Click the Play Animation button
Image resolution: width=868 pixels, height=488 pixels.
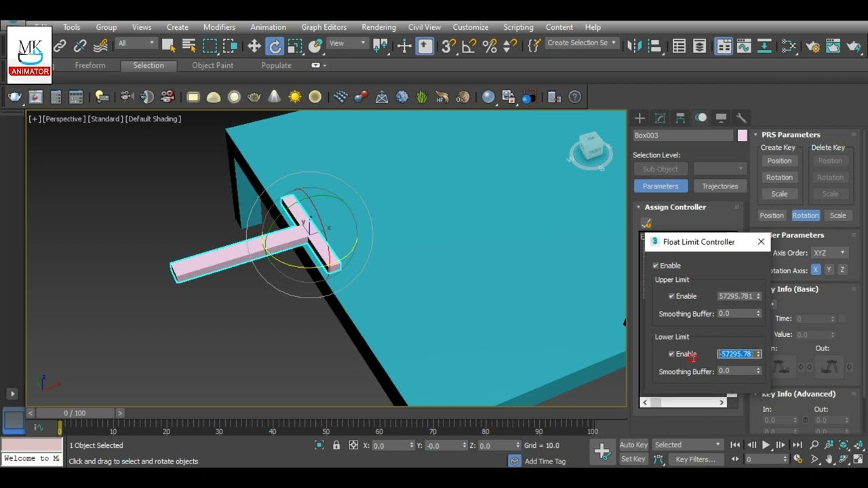tap(766, 445)
